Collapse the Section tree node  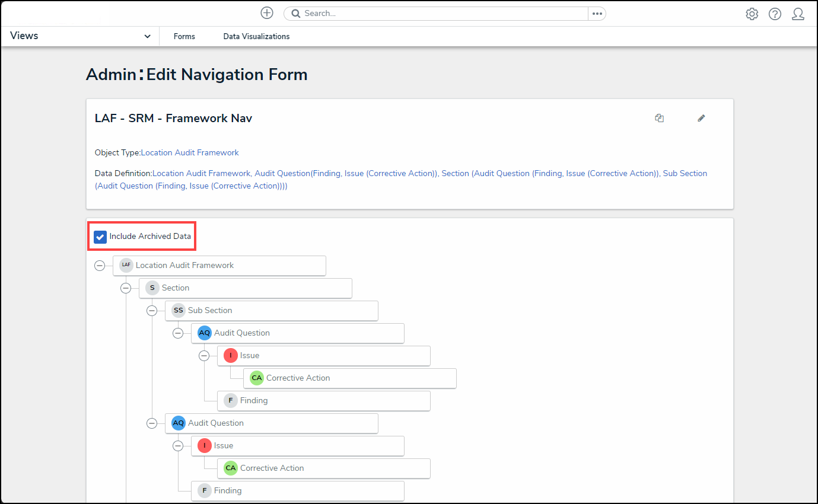tap(126, 288)
